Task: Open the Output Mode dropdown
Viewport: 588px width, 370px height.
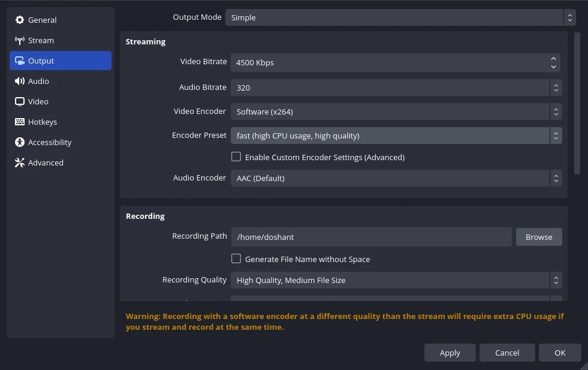Action: (398, 17)
